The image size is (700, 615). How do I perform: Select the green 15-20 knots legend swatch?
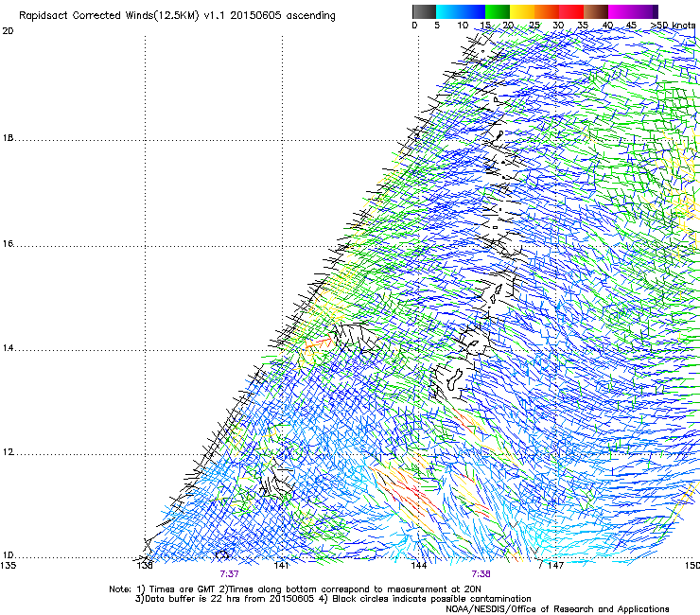(498, 11)
